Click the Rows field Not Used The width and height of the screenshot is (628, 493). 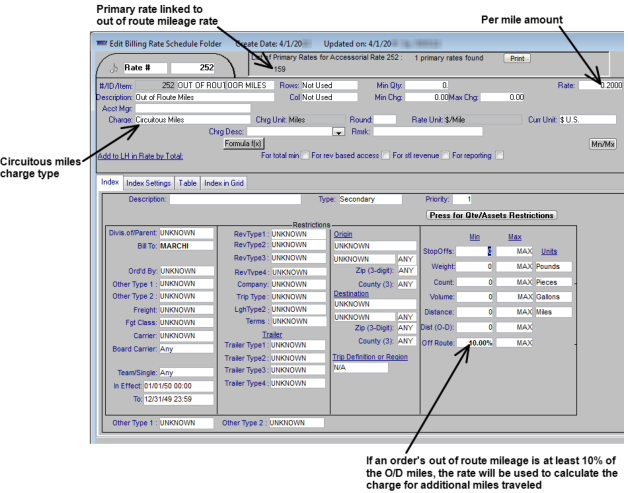tap(329, 85)
